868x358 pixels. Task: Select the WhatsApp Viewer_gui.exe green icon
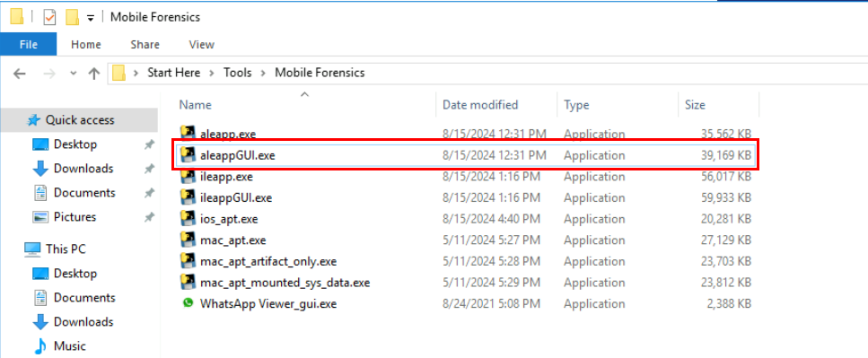(x=189, y=303)
